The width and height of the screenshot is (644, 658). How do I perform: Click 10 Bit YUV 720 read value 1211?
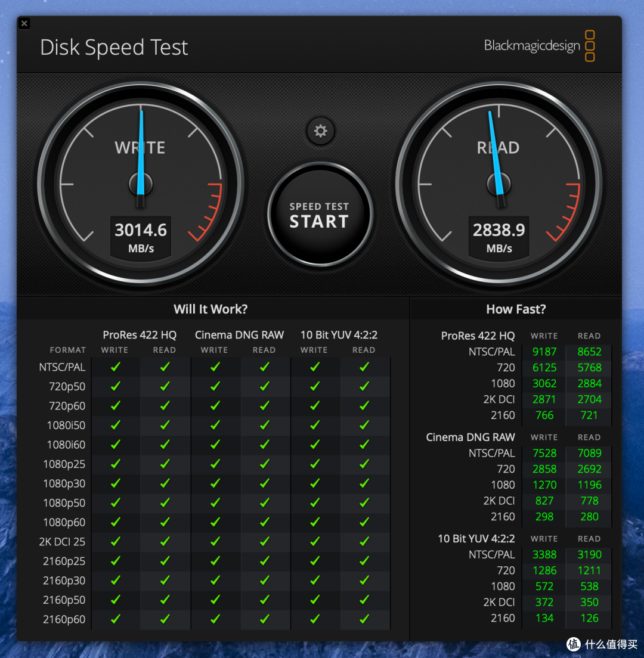click(x=589, y=571)
